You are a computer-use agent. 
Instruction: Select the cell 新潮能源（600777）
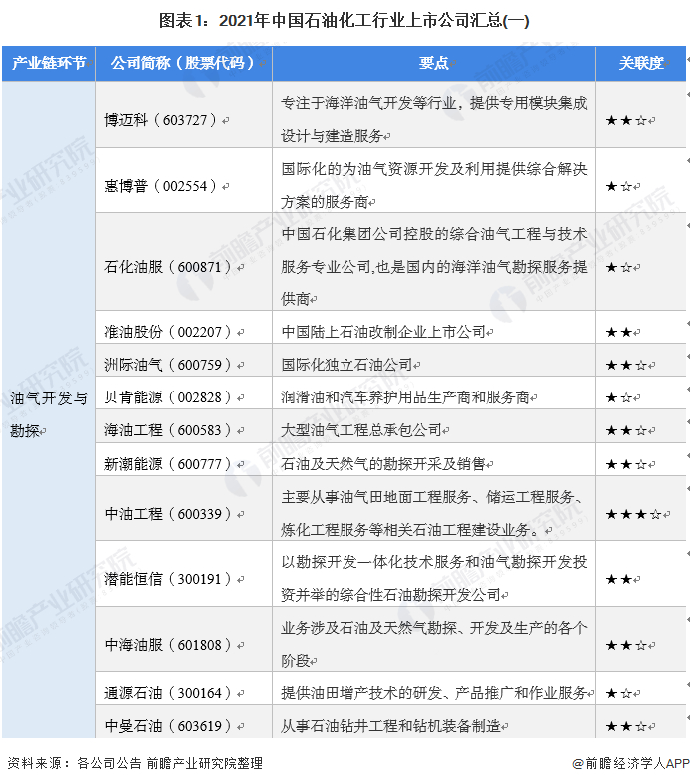184,460
